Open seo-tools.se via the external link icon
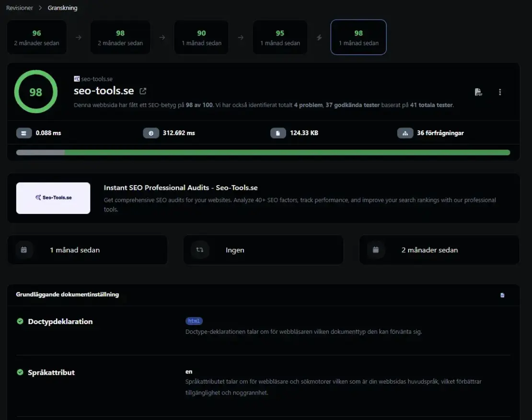This screenshot has height=420, width=532. click(x=142, y=90)
